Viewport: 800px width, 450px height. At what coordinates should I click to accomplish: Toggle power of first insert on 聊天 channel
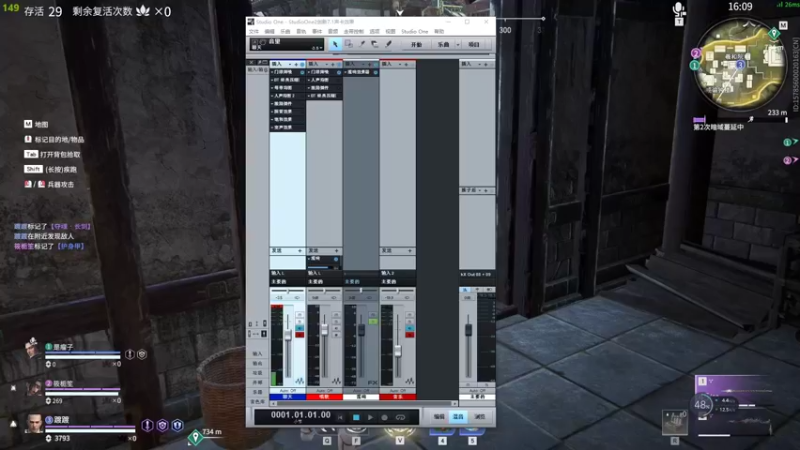click(302, 72)
